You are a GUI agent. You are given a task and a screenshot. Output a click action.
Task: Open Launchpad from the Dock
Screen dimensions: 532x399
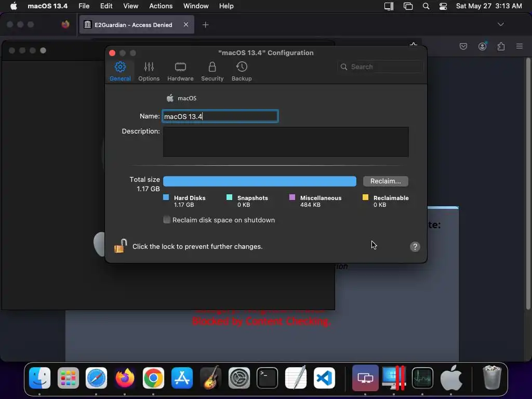pyautogui.click(x=68, y=378)
